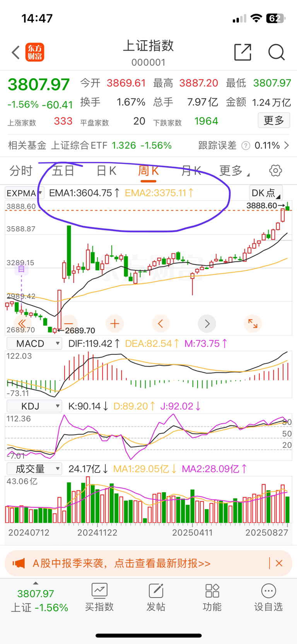Tap the MA1:29.05亿 volume value
This screenshot has height=644, width=297.
click(145, 469)
